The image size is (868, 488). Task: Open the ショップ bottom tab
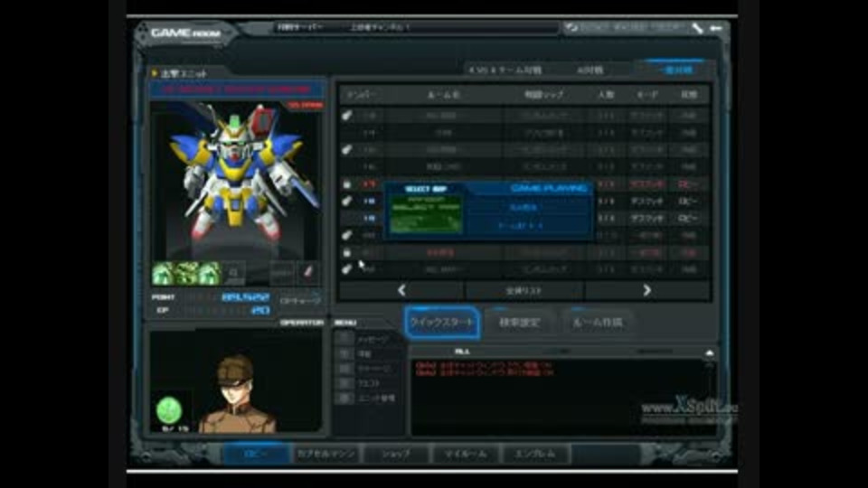pos(396,454)
